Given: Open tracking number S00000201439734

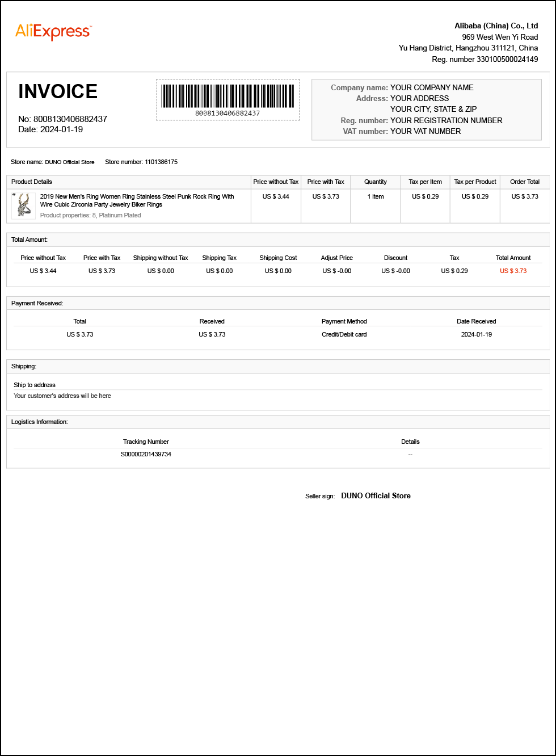Looking at the screenshot, I should pyautogui.click(x=146, y=454).
